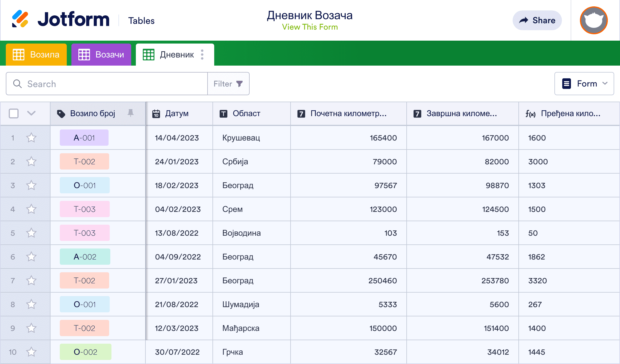The width and height of the screenshot is (620, 364).
Task: Unpin the Возило број column
Action: (x=131, y=113)
